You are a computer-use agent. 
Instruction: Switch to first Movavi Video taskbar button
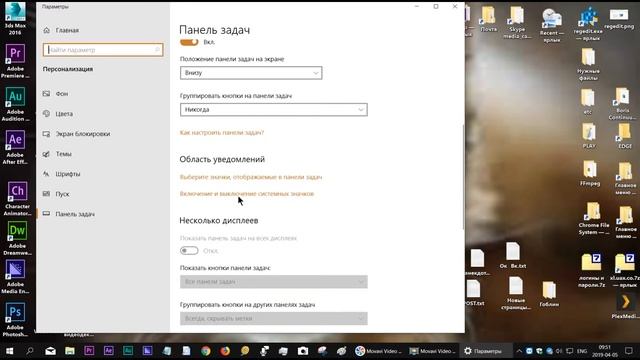click(378, 351)
